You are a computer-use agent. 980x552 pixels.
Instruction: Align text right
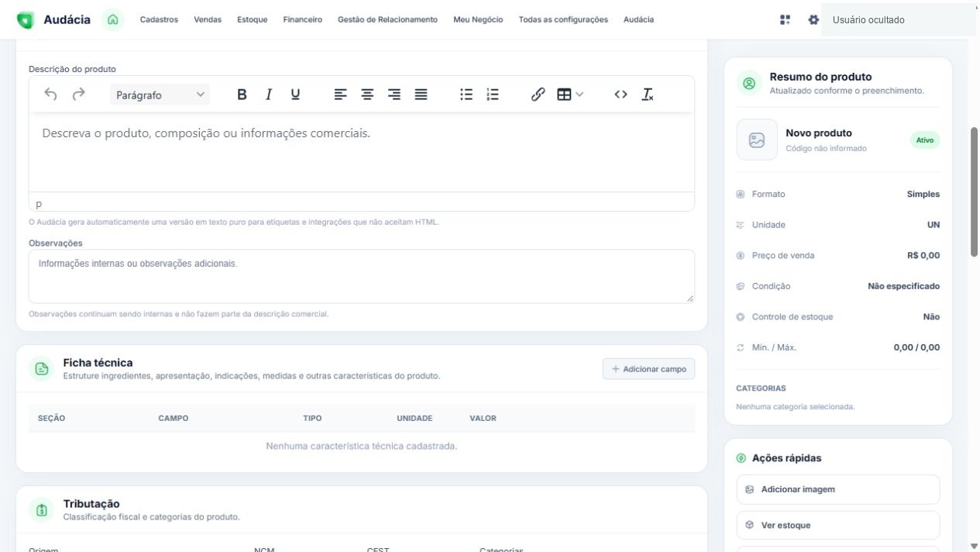click(394, 95)
